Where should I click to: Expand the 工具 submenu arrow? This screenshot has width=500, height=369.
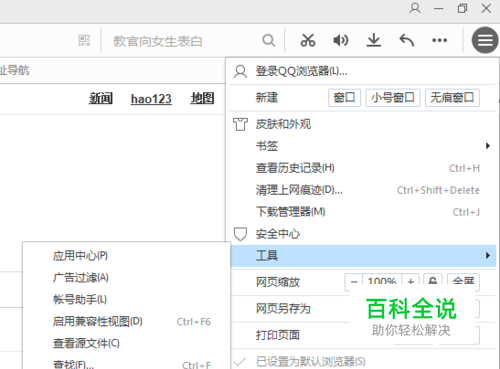[x=488, y=256]
